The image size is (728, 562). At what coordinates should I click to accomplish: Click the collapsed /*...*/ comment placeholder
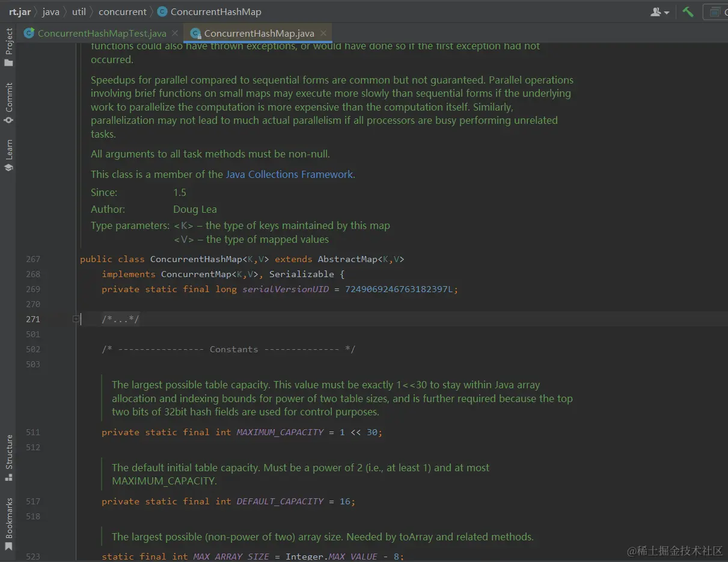coord(120,319)
